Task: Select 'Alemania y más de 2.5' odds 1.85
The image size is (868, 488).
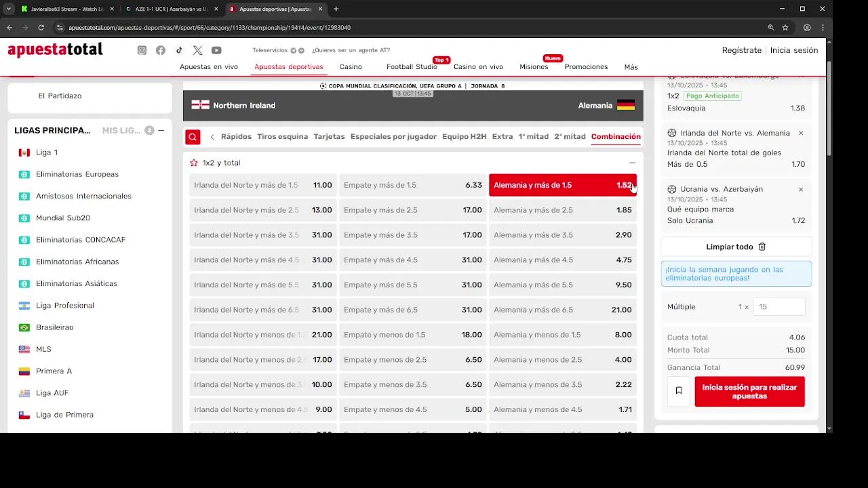Action: click(x=563, y=210)
